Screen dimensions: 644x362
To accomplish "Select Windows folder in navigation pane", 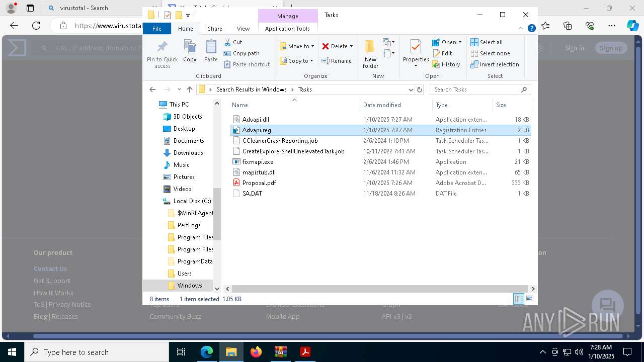I will coord(190,286).
